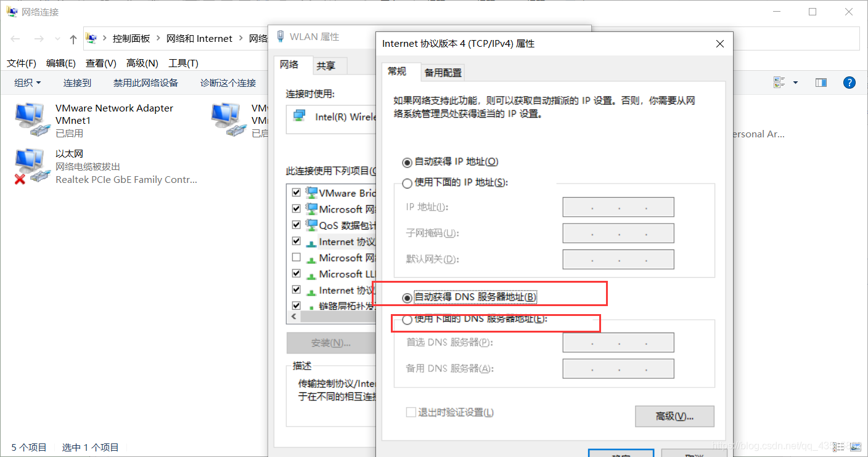Click the 网络连接 window title icon
The image size is (868, 457).
click(x=12, y=12)
